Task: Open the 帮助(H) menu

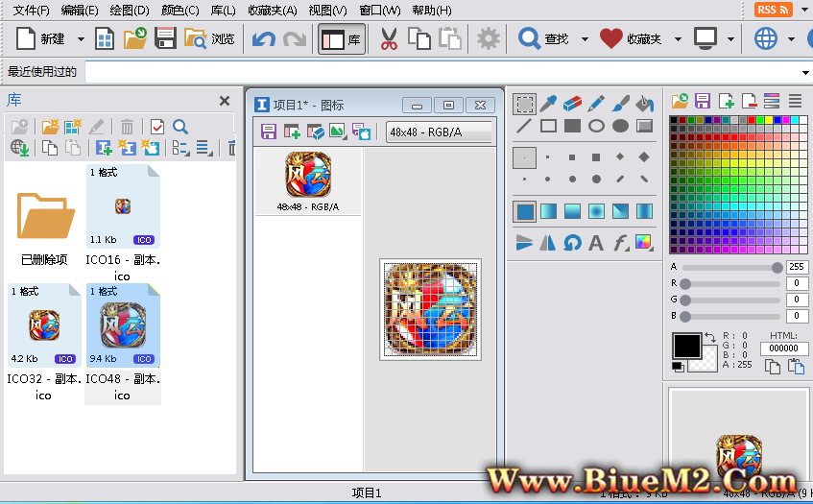Action: pos(431,10)
